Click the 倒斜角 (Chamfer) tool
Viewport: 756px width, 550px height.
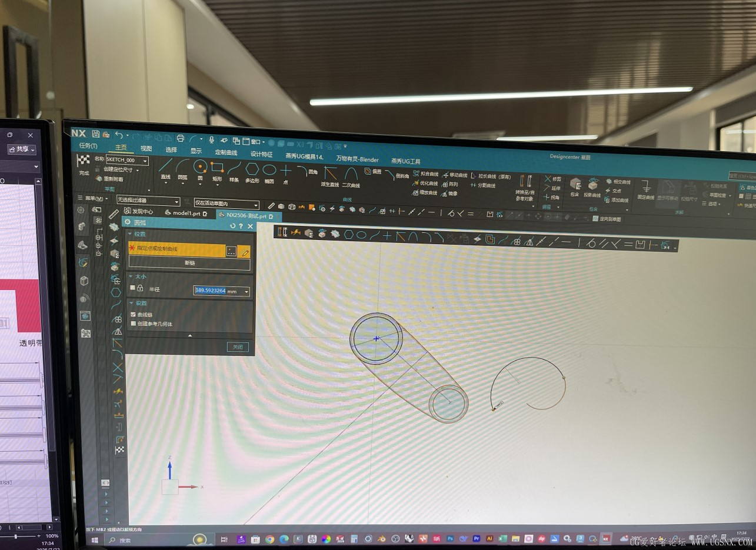click(x=397, y=175)
